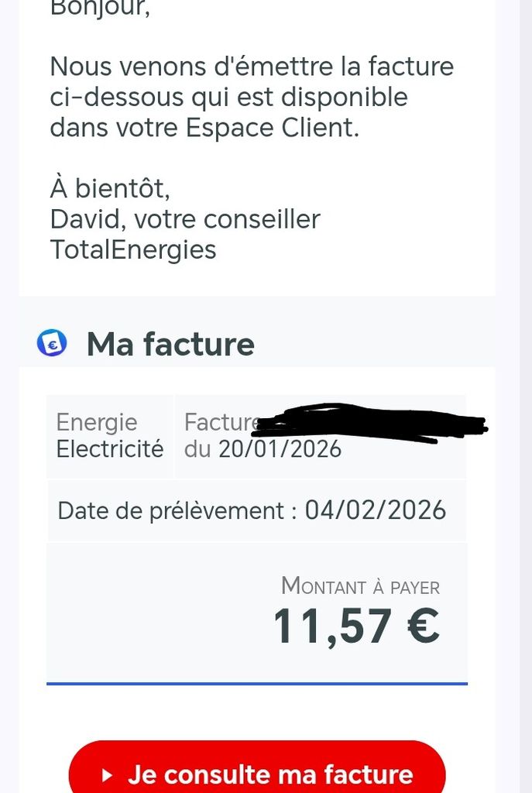Screen dimensions: 532x793
Task: Click the TotalEnergies signature text
Action: click(133, 249)
